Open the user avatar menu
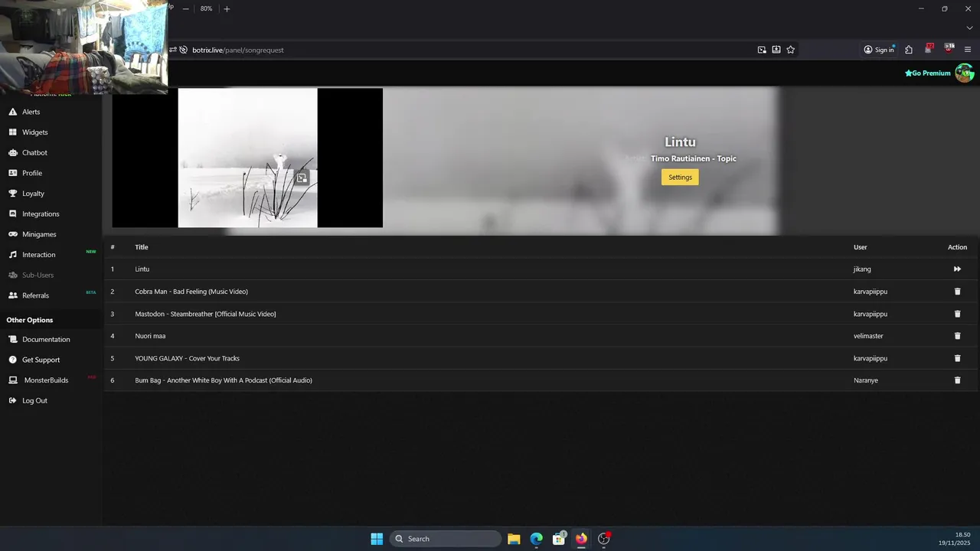The height and width of the screenshot is (551, 980). pyautogui.click(x=965, y=73)
